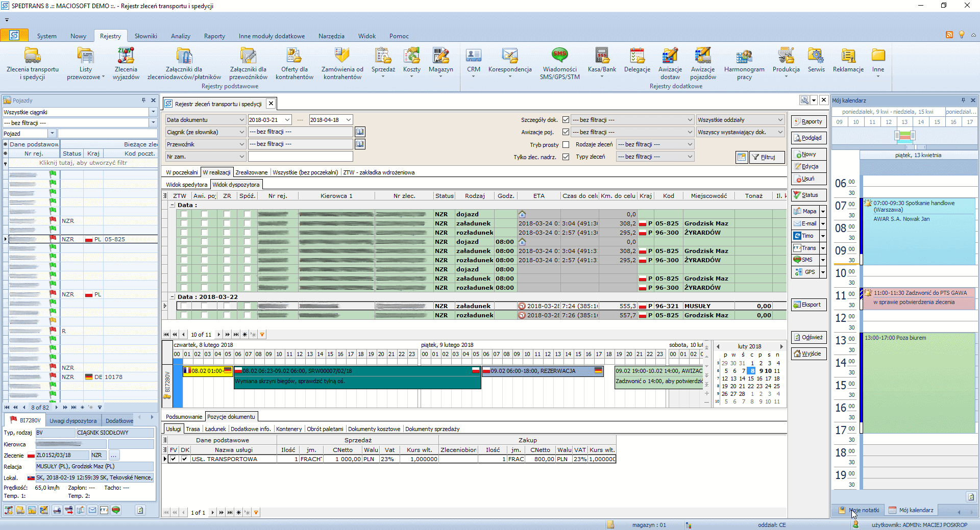Open Wiadomości SMS/GPS/STM icon
This screenshot has height=530, width=980.
click(x=560, y=63)
